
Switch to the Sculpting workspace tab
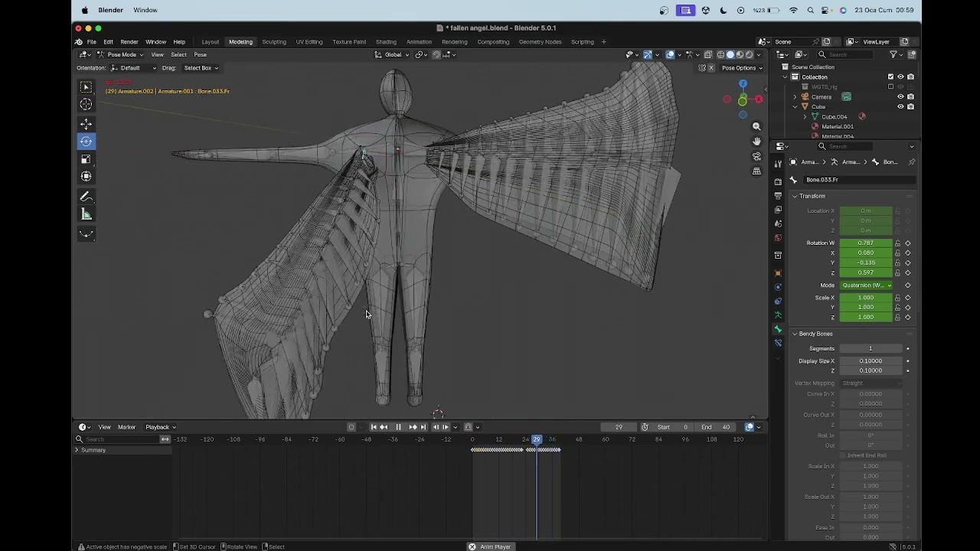(274, 42)
